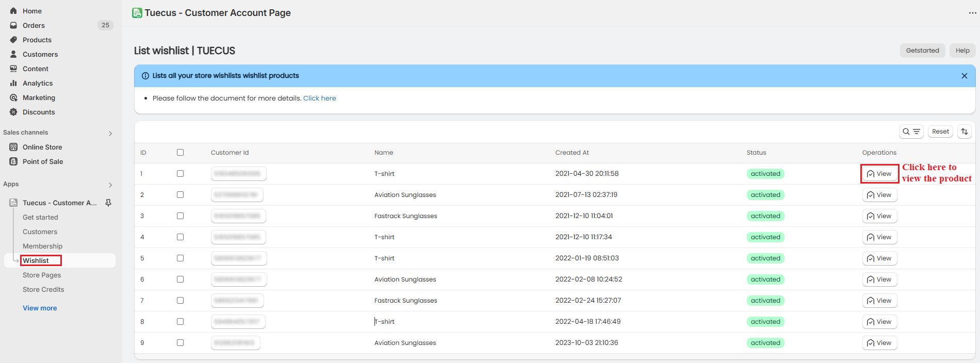
Task: Expand the Apps section chevron
Action: click(x=110, y=185)
